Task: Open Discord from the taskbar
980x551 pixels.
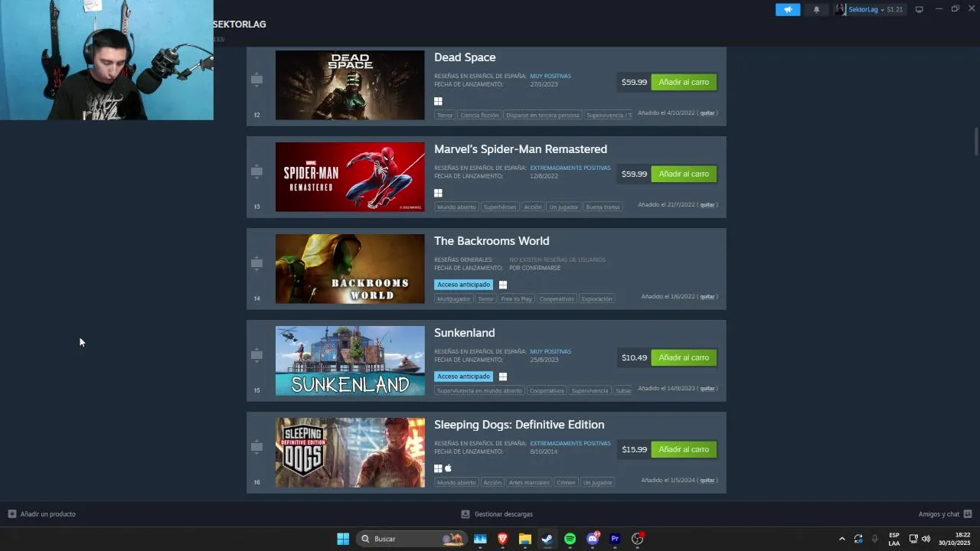Action: (593, 539)
